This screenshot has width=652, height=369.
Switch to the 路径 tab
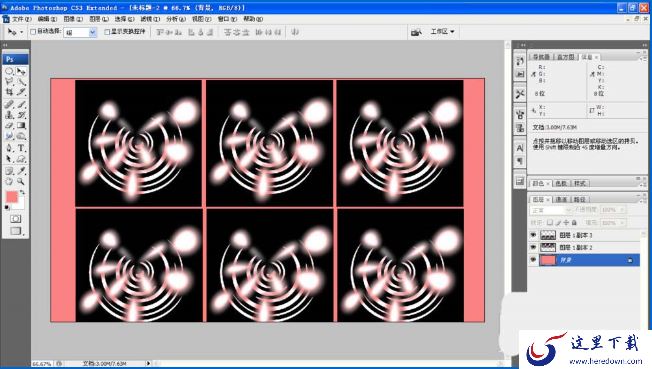pos(580,200)
